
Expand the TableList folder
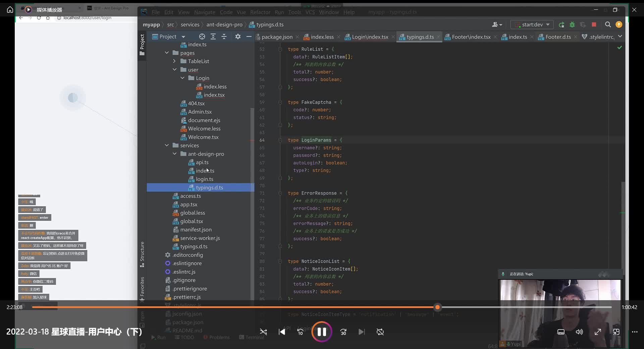(174, 61)
